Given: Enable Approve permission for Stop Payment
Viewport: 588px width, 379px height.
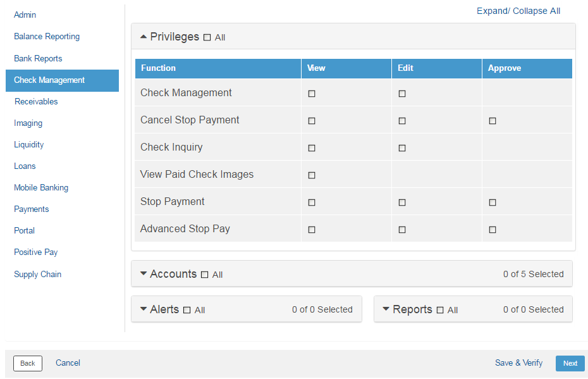Looking at the screenshot, I should pos(493,202).
